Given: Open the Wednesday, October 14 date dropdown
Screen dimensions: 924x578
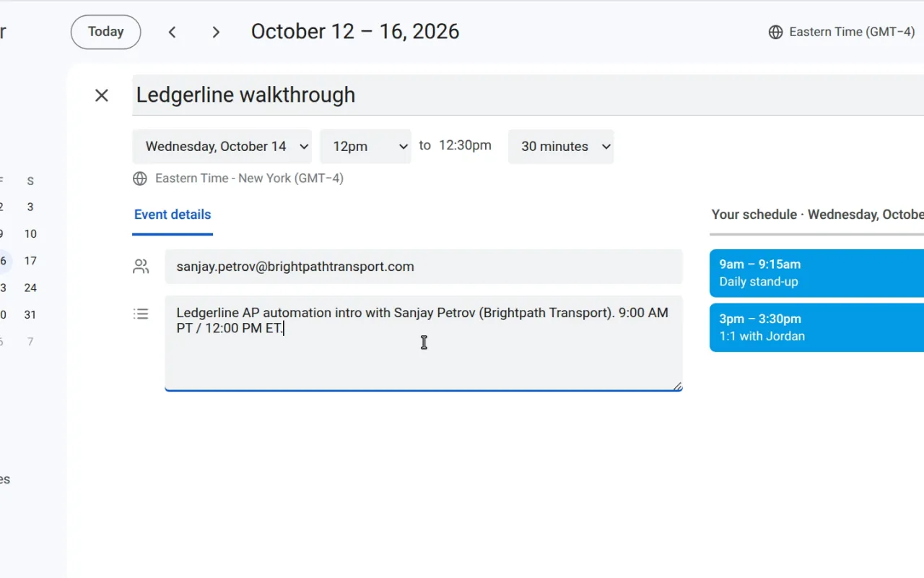Looking at the screenshot, I should 222,147.
